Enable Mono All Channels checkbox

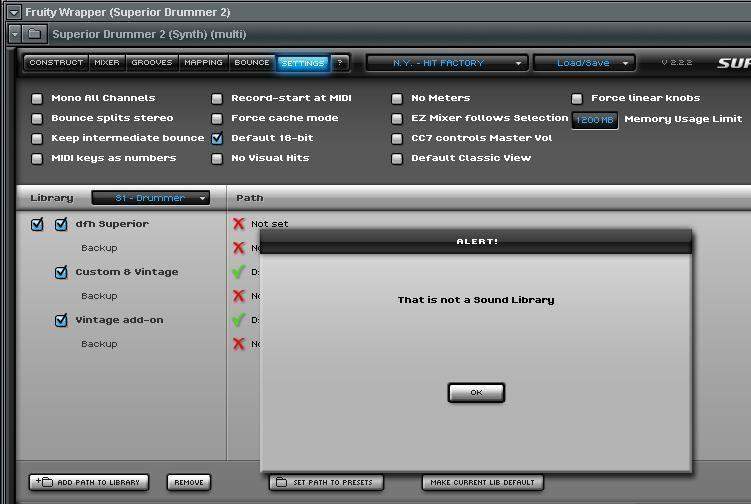pyautogui.click(x=37, y=98)
